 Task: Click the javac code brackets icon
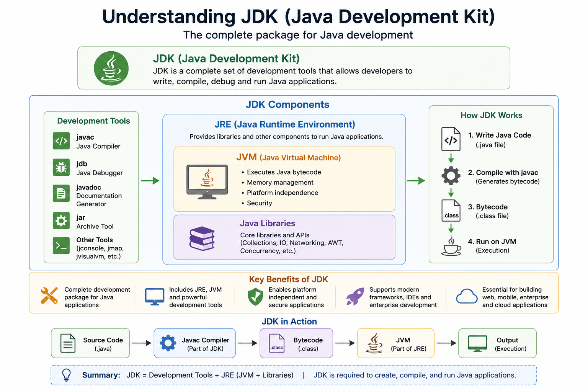tap(61, 141)
